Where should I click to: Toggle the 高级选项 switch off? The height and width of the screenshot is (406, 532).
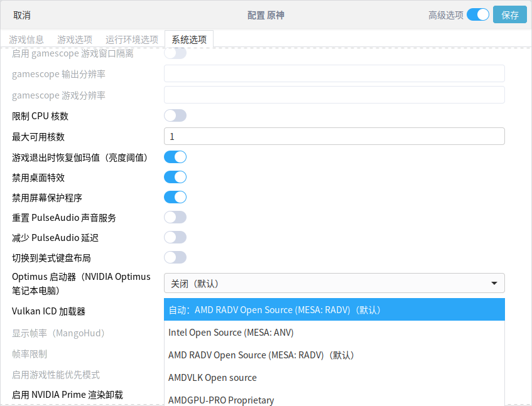pyautogui.click(x=477, y=14)
